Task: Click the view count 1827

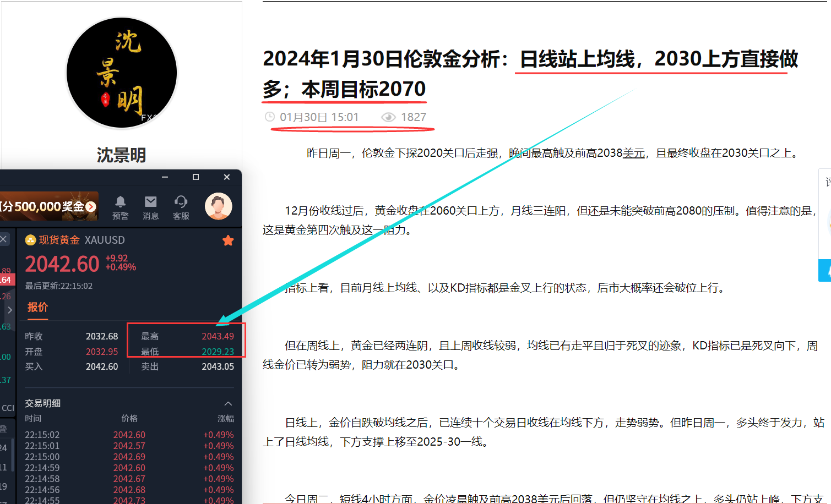Action: 414,117
